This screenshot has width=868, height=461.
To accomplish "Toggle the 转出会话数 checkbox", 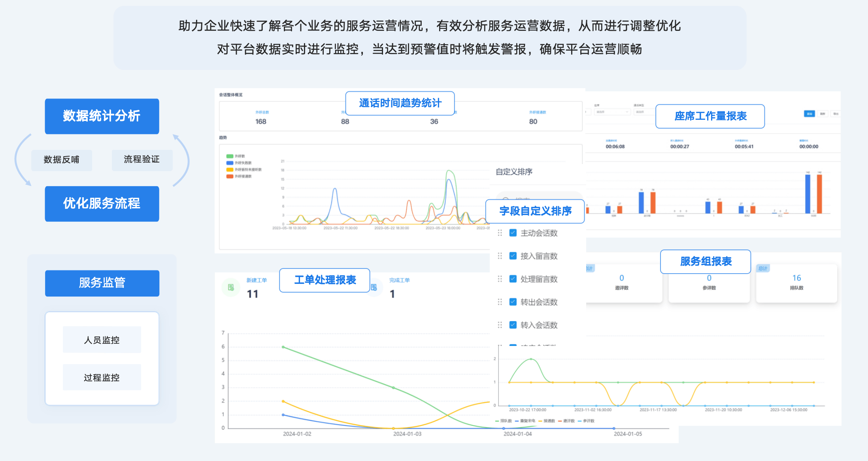I will click(x=513, y=302).
